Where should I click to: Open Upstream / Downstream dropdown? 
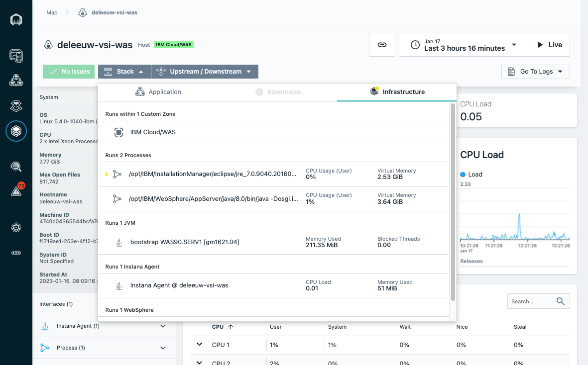205,72
